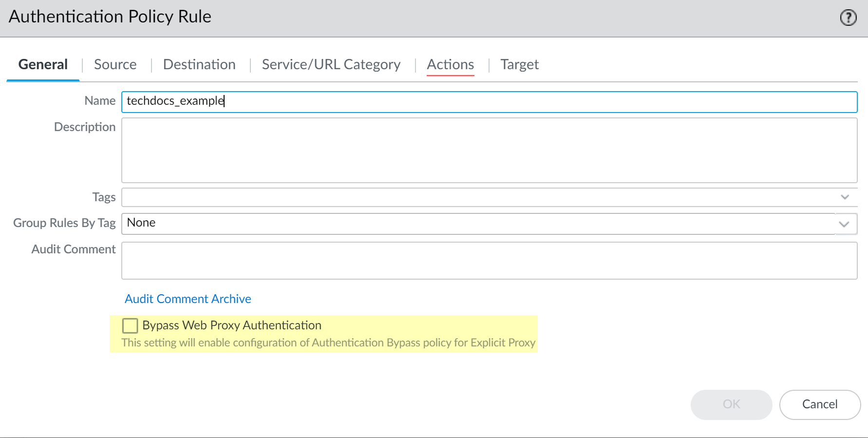Click the Name field containing techdocs_example
This screenshot has width=868, height=438.
click(x=489, y=102)
